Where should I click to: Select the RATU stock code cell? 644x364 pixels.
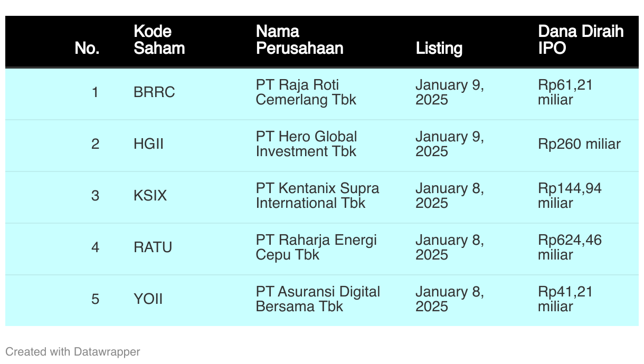(153, 247)
